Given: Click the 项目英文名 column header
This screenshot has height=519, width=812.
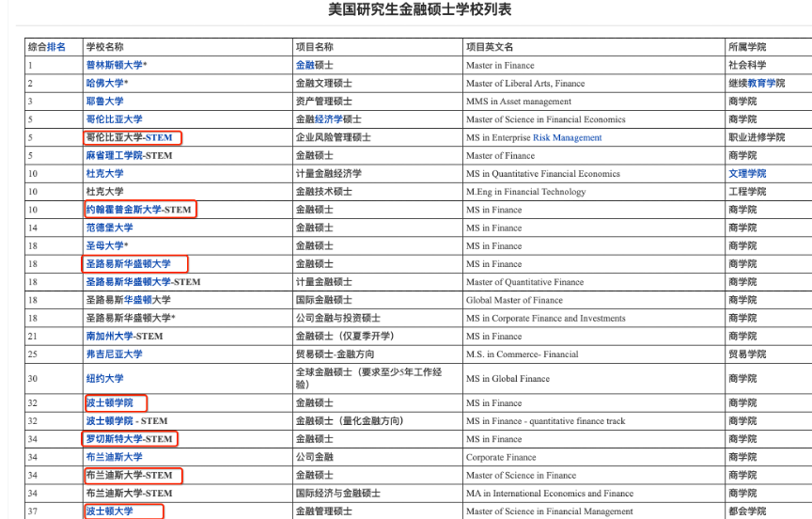Looking at the screenshot, I should point(490,47).
